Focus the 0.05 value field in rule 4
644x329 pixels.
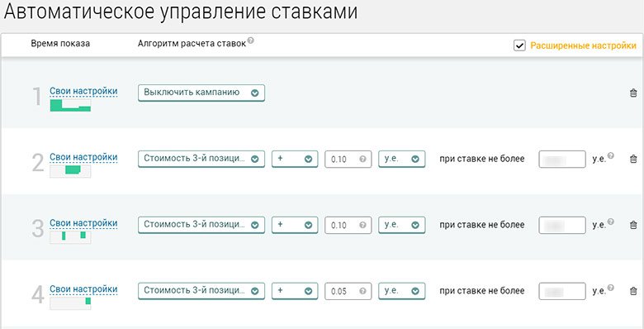(348, 291)
